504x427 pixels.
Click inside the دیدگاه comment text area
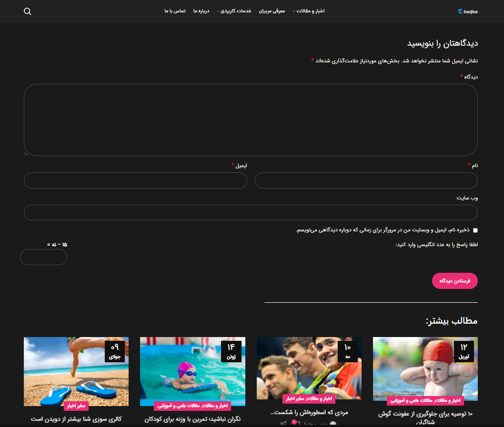pos(251,120)
